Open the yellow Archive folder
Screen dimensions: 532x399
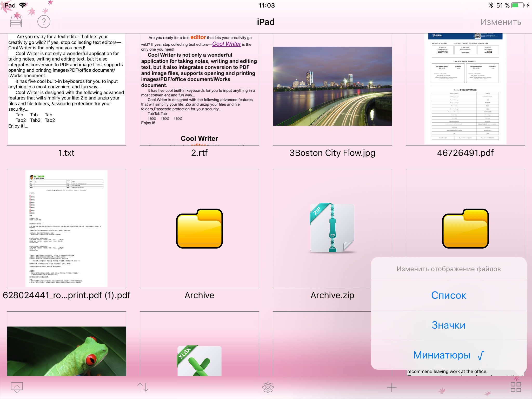[199, 228]
